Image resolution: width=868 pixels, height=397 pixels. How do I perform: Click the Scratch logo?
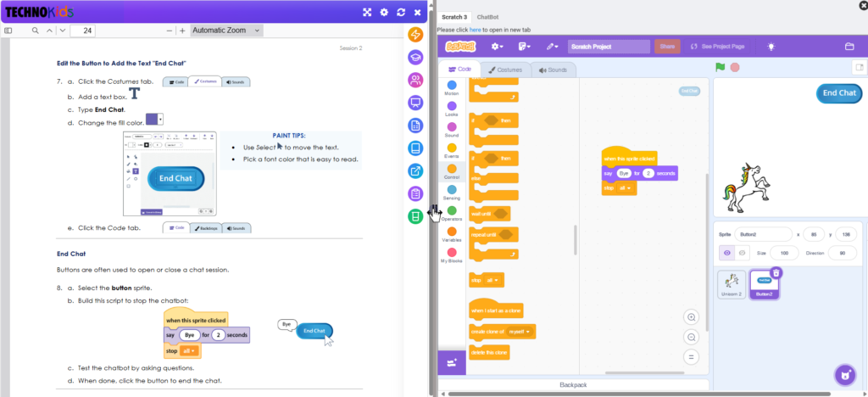pos(460,47)
